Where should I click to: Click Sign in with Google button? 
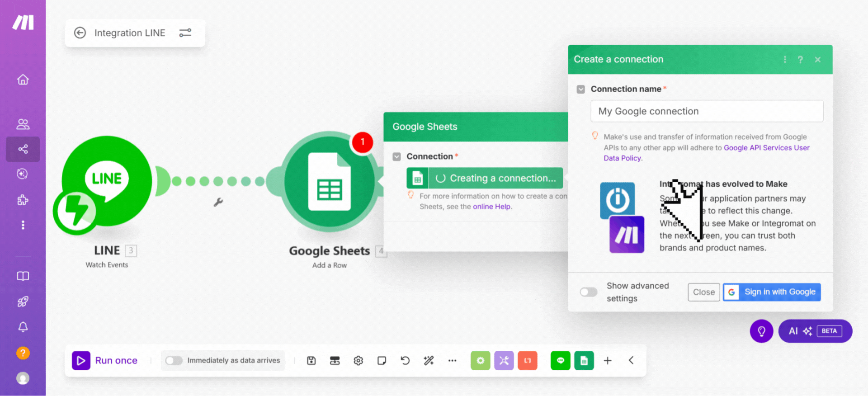click(x=772, y=292)
